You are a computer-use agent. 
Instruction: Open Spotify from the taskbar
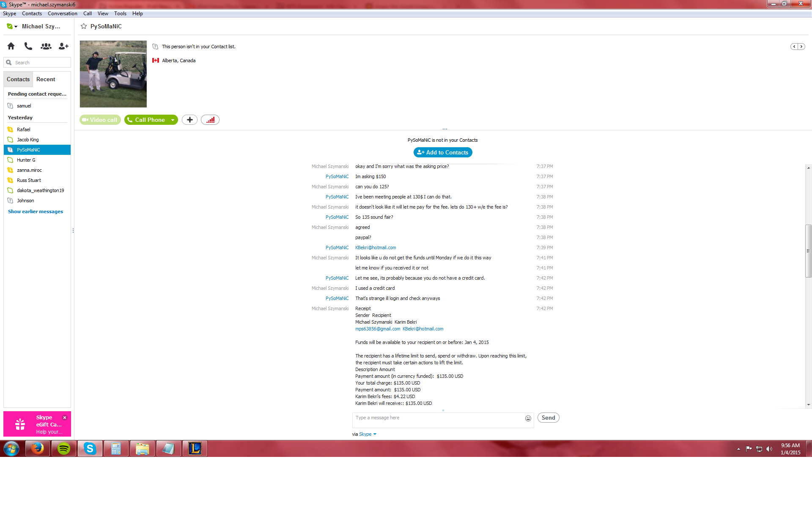64,448
